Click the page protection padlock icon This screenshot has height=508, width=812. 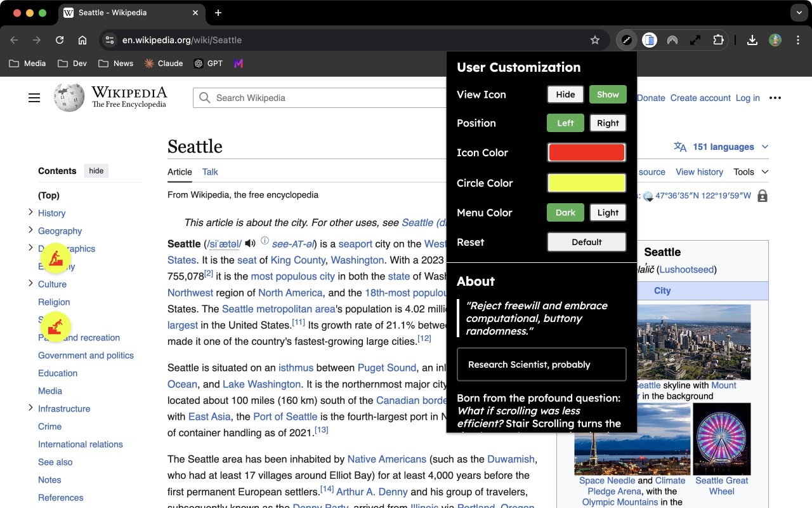(x=763, y=196)
